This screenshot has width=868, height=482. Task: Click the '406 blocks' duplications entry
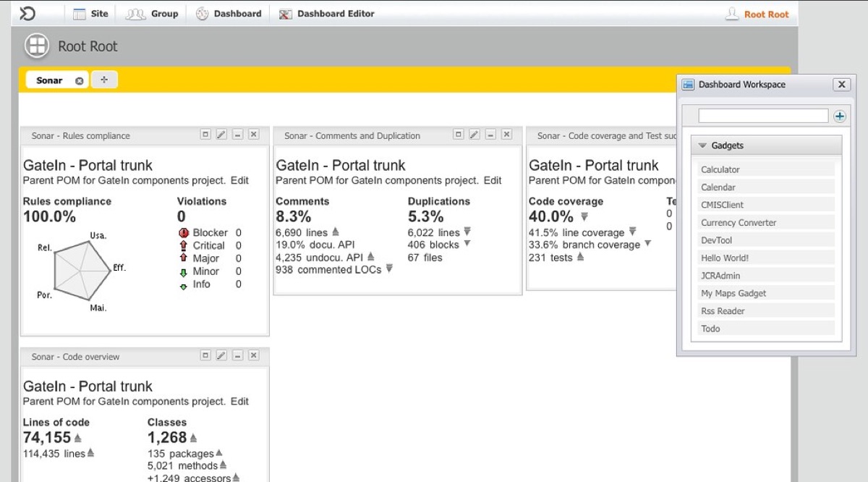[433, 245]
